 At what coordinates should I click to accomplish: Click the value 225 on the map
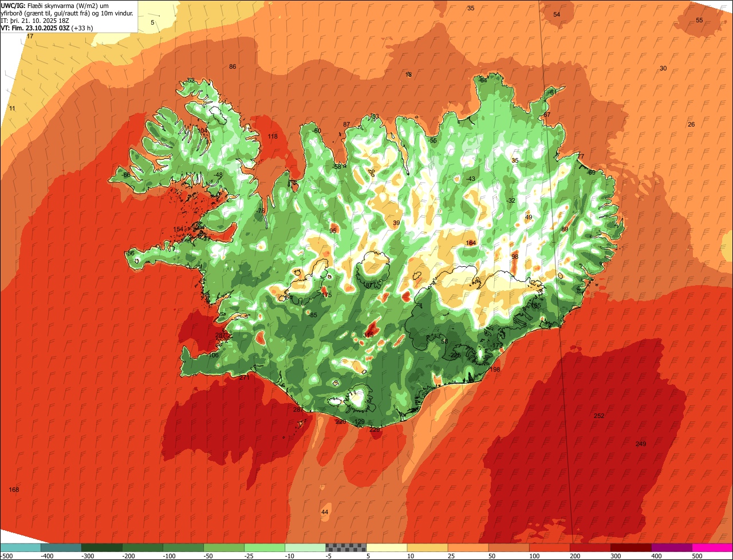point(456,355)
